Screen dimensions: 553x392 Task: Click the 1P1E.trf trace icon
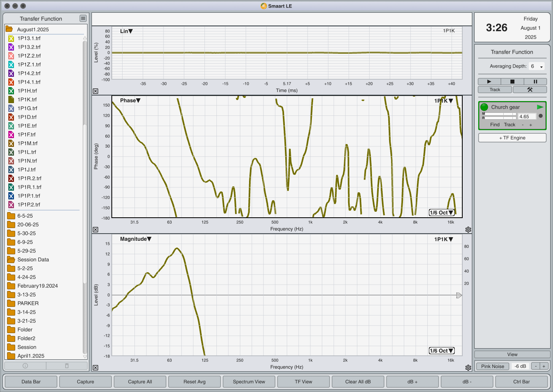click(11, 126)
